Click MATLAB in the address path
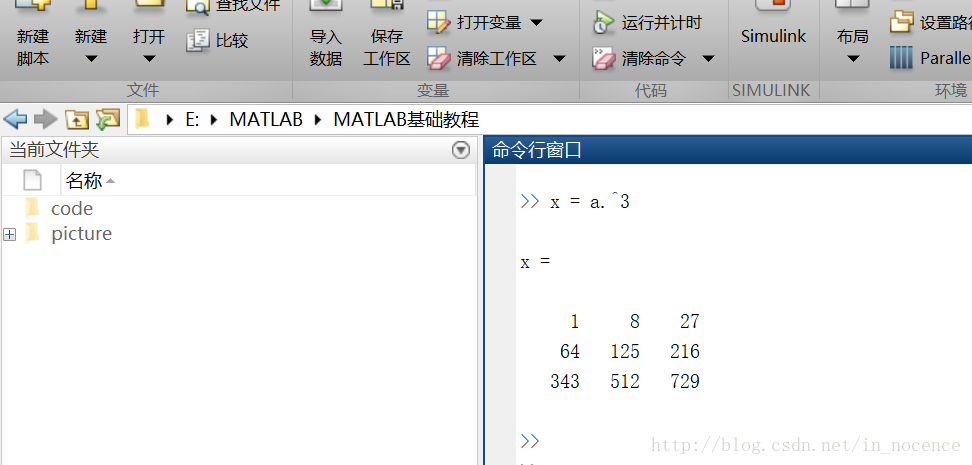 point(266,119)
